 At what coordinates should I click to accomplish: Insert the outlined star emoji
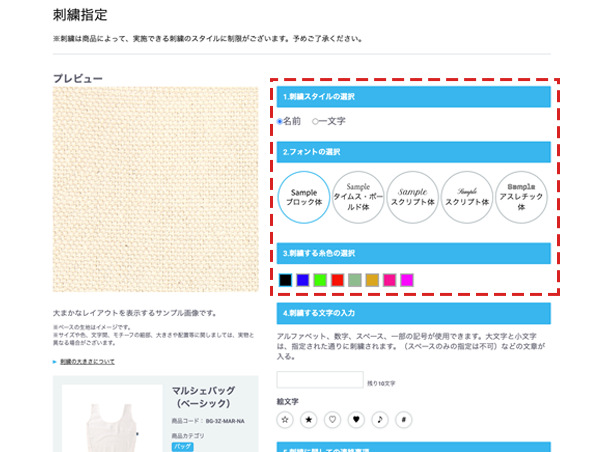tap(286, 419)
